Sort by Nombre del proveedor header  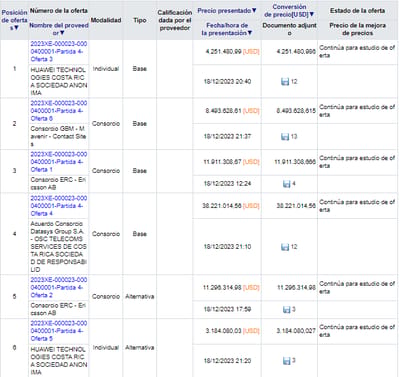pyautogui.click(x=59, y=29)
